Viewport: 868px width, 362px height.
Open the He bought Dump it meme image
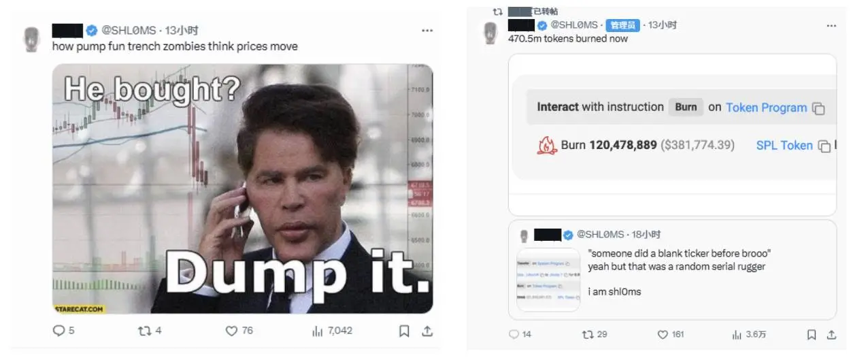click(x=242, y=188)
